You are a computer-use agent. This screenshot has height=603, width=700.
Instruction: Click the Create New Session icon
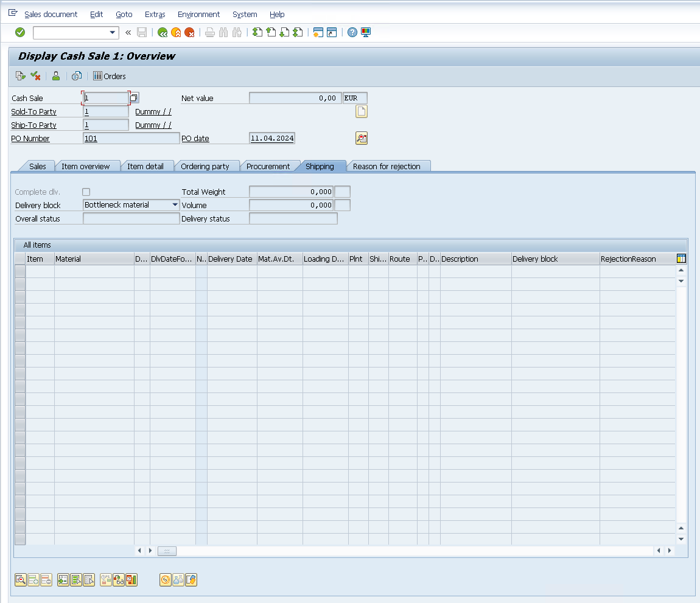(x=317, y=32)
